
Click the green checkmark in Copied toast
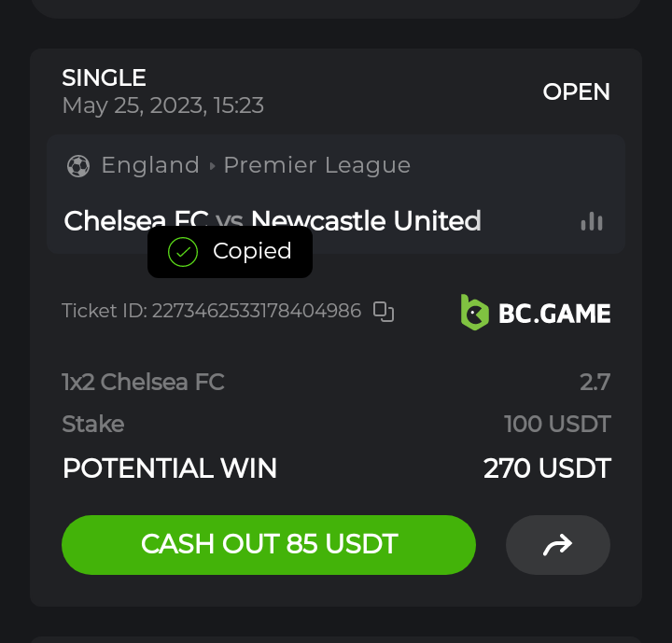(x=182, y=251)
